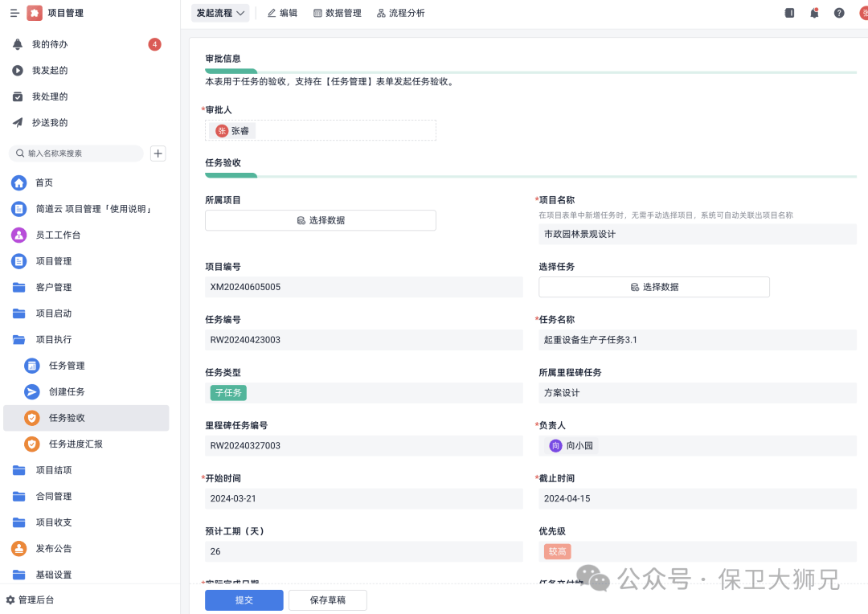Open the 流程分析 tab
868x614 pixels.
point(401,13)
